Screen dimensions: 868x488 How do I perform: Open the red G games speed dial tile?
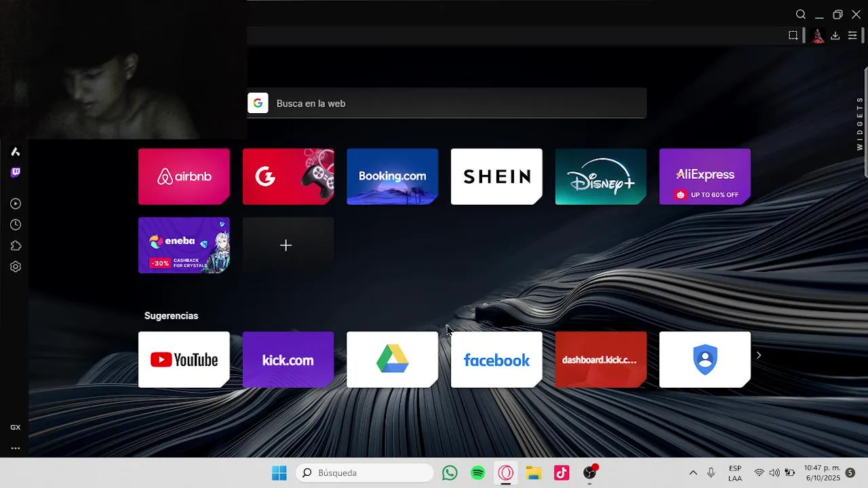point(288,176)
